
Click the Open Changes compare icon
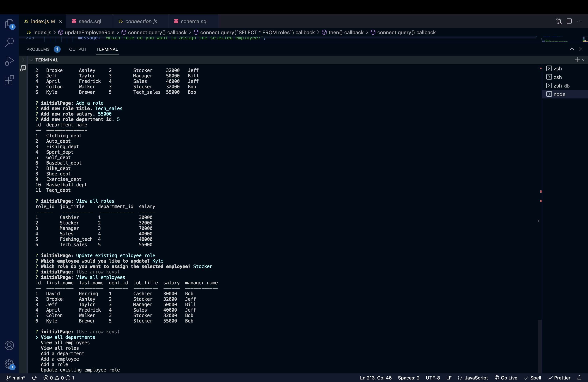(559, 21)
